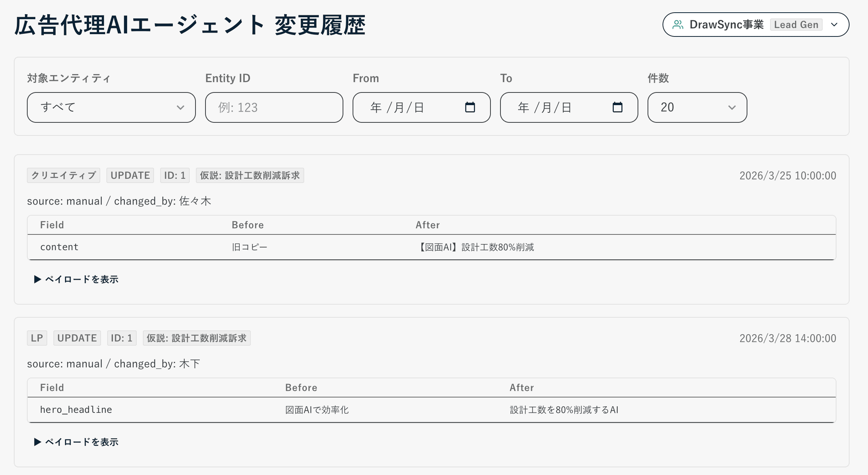Click the team icon beside DrawSync事業
This screenshot has height=475, width=868.
pos(678,24)
